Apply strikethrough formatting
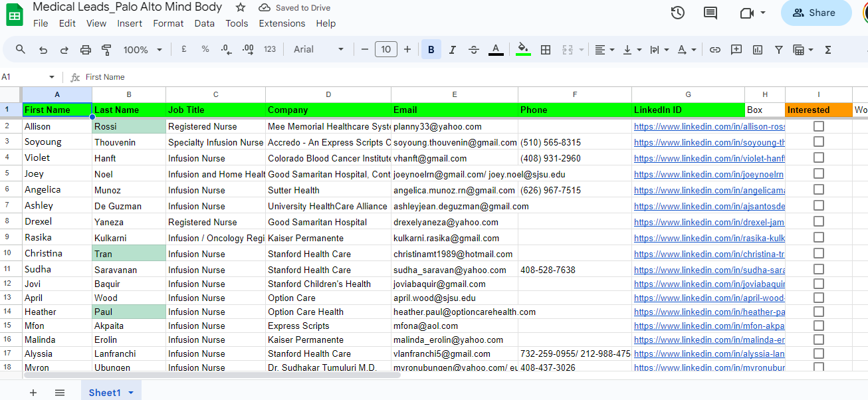This screenshot has width=868, height=400. 474,50
